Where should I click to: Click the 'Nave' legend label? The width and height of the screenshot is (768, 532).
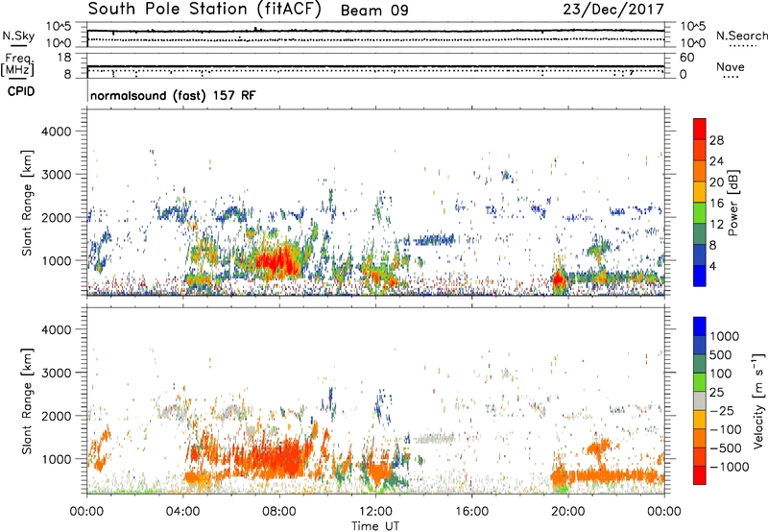point(730,66)
